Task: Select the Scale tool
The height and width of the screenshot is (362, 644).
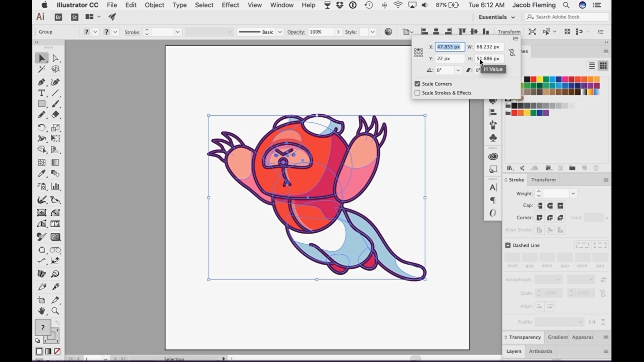Action: pyautogui.click(x=55, y=128)
